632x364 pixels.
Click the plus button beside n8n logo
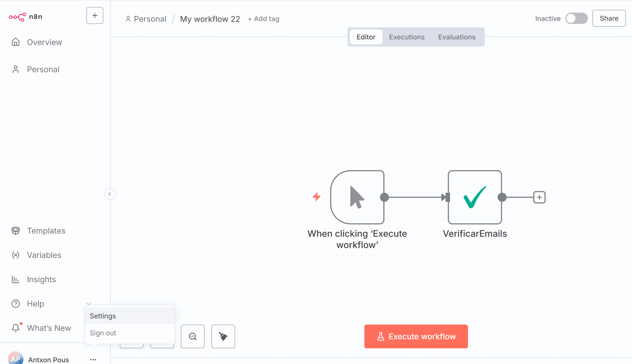(x=95, y=16)
